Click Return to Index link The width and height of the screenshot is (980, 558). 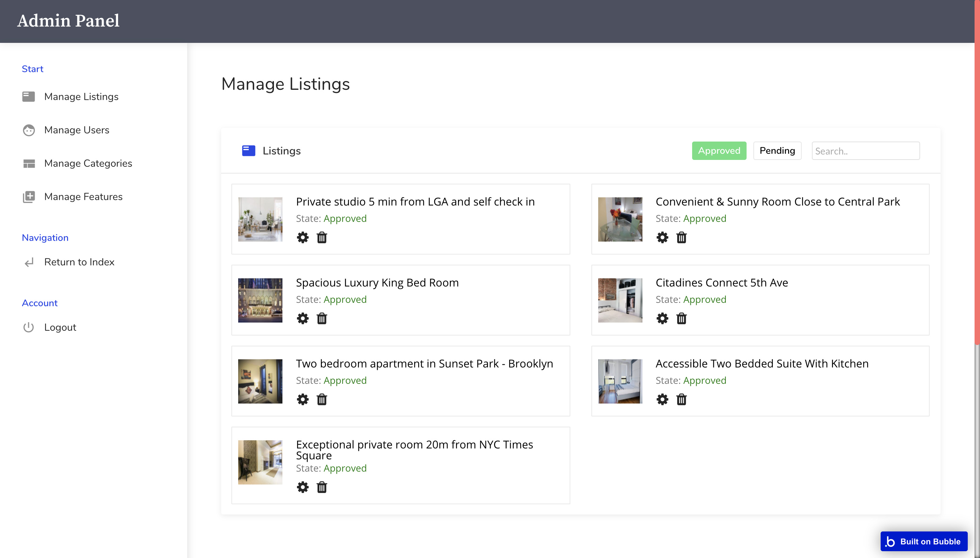(79, 262)
